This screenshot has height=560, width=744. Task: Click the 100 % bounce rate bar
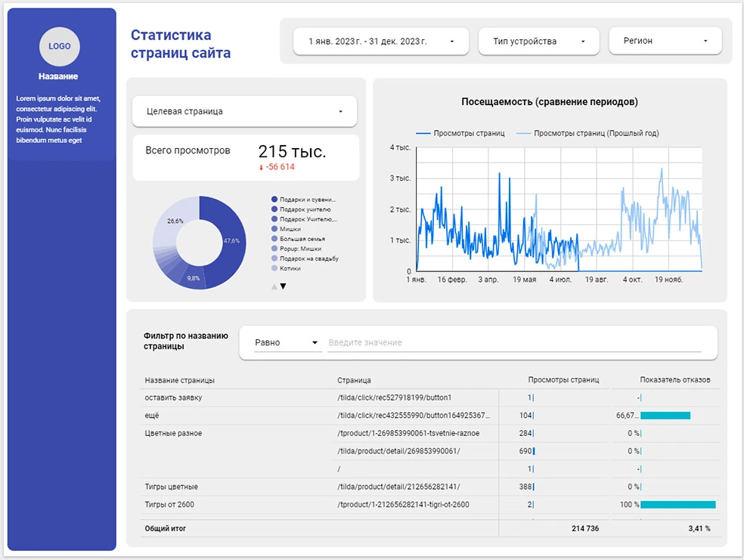click(x=677, y=505)
